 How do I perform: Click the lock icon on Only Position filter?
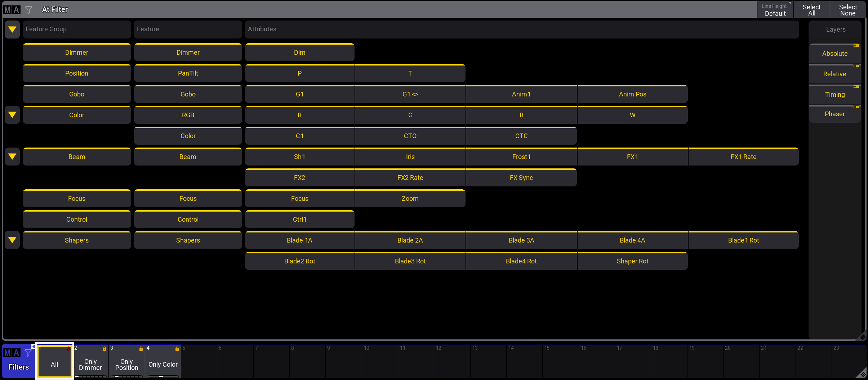[x=141, y=349]
